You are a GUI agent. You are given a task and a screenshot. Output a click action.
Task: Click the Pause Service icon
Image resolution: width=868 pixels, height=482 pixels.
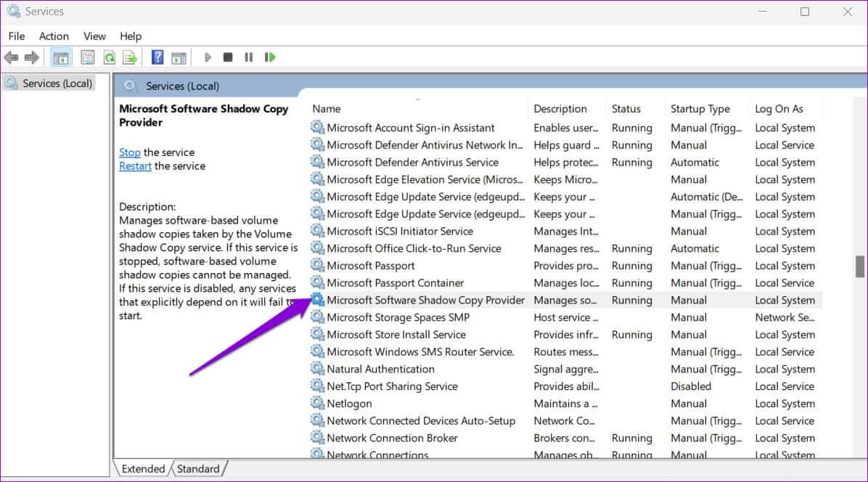tap(248, 57)
